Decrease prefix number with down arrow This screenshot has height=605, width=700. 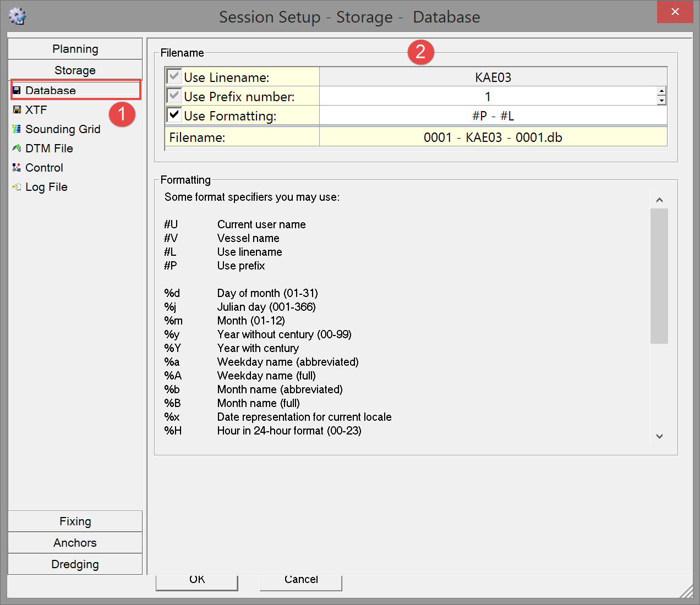[661, 101]
